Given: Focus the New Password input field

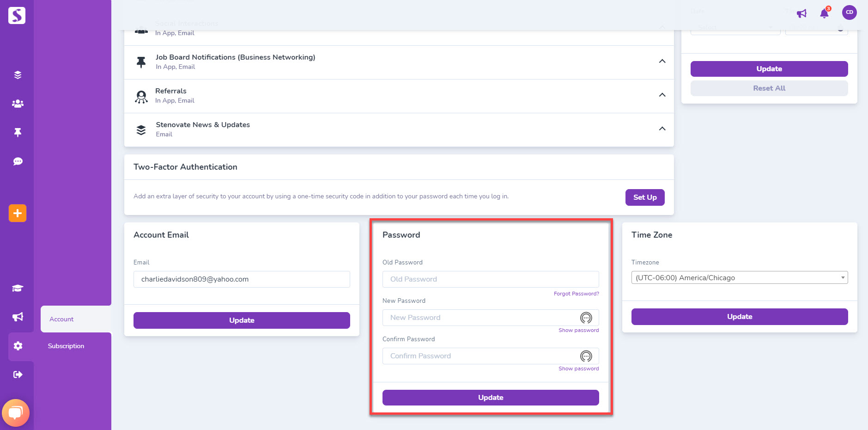Looking at the screenshot, I should click(491, 318).
